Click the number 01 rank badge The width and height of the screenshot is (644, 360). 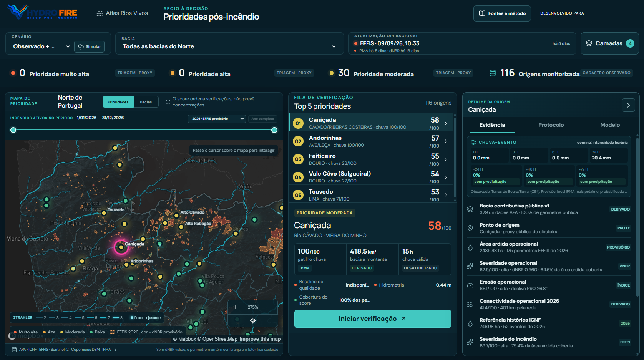[x=298, y=123]
